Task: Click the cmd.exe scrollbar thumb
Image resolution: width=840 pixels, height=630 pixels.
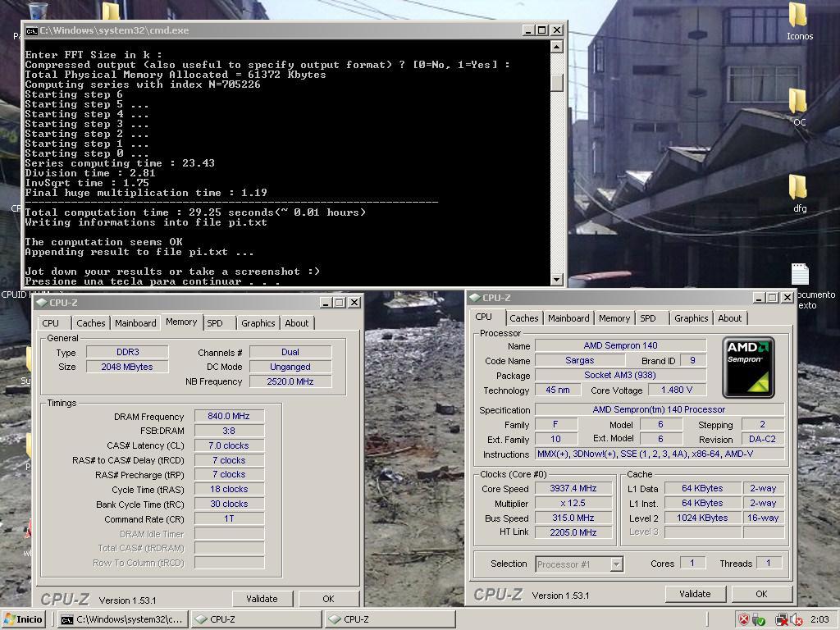Action: coord(557,83)
